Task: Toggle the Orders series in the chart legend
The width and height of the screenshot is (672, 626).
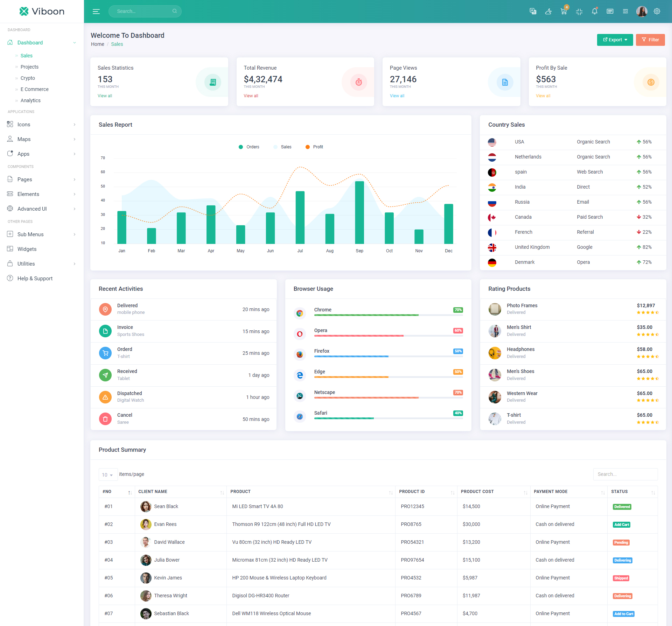Action: pyautogui.click(x=249, y=147)
